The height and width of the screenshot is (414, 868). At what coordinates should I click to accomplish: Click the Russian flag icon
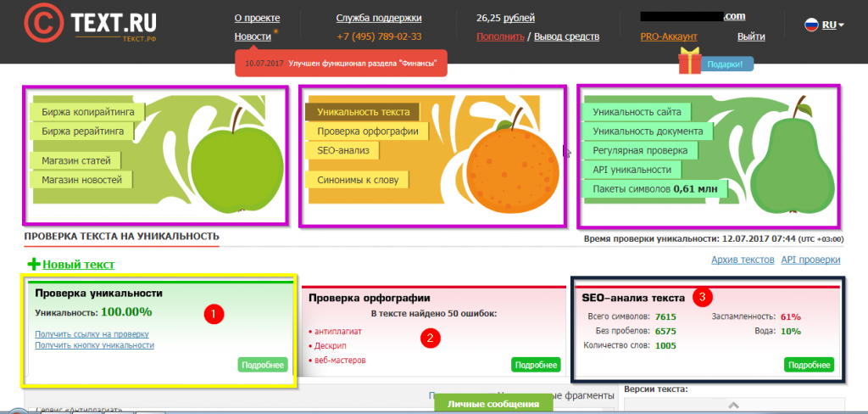point(811,25)
